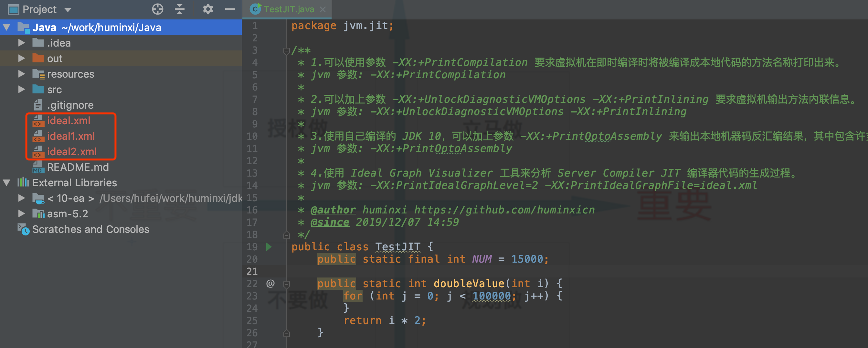Click the @author Javadoc tag
The width and height of the screenshot is (868, 348).
[x=333, y=210]
